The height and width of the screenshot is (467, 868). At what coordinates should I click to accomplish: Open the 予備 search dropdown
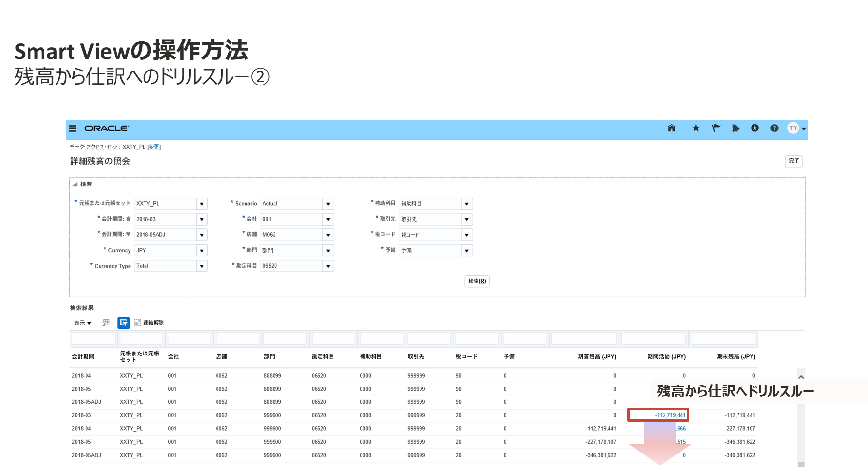pyautogui.click(x=466, y=250)
